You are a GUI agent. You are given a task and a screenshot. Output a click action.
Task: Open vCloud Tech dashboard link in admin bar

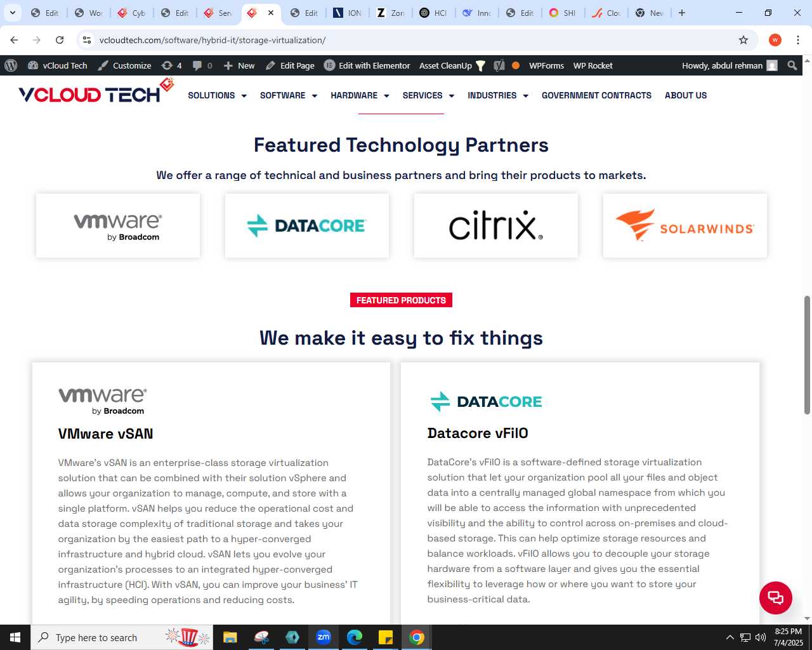pos(58,65)
